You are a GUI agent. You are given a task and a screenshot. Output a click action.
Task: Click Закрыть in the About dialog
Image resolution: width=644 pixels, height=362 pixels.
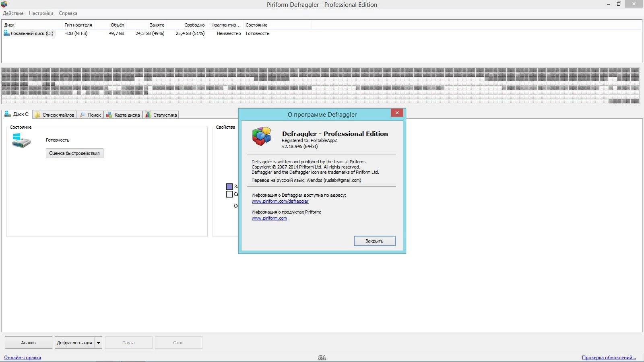pyautogui.click(x=375, y=241)
